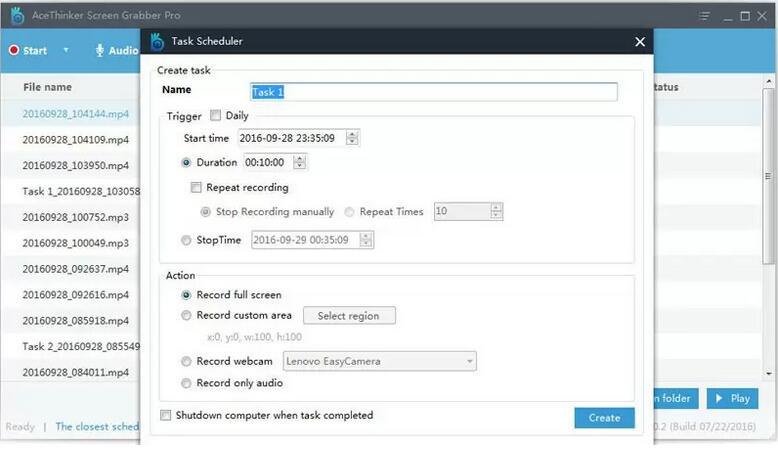Click the Audio microphone icon
The width and height of the screenshot is (778, 453).
[x=100, y=51]
